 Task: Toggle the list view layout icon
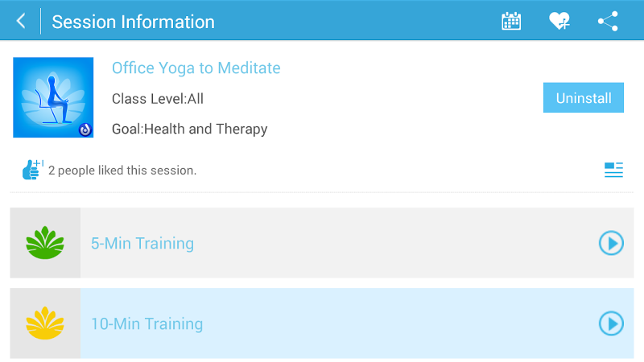point(613,170)
